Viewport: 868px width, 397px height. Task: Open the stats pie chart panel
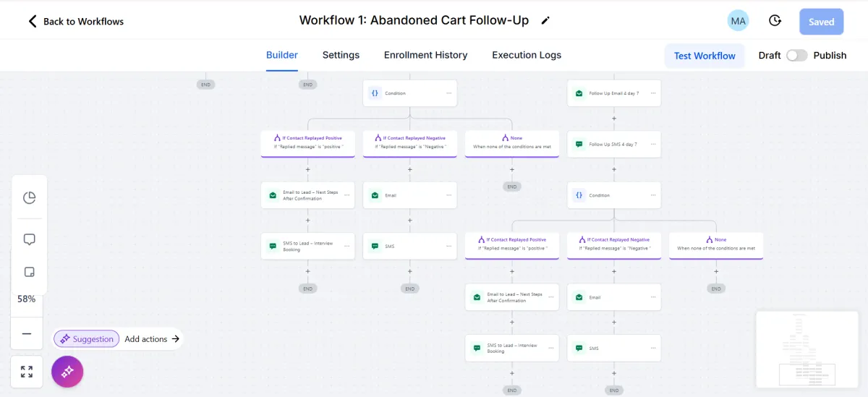click(30, 197)
